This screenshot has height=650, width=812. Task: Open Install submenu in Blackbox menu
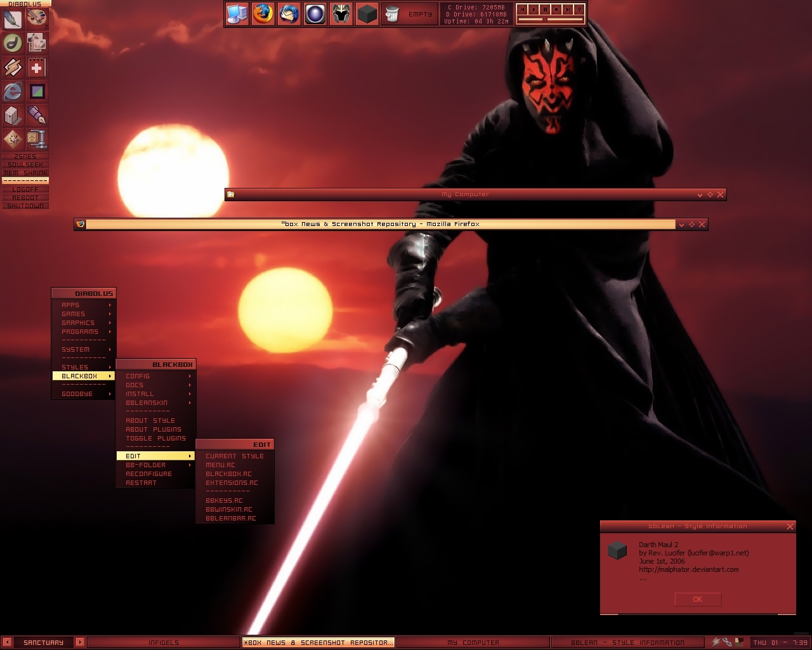point(156,394)
